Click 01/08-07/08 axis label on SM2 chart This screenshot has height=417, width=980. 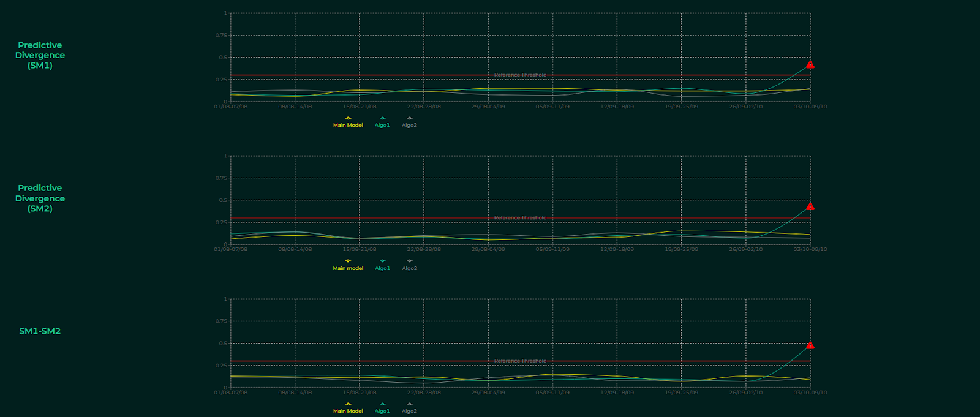click(x=231, y=249)
